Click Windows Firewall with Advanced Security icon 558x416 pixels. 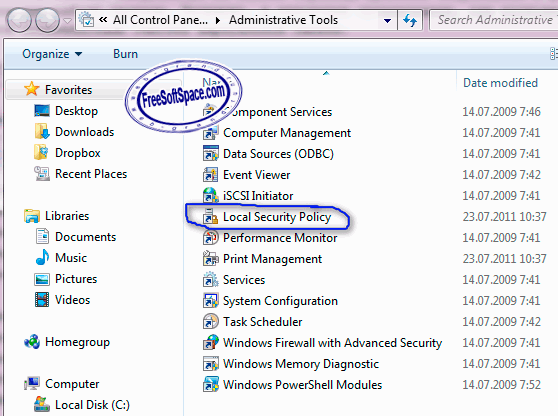click(x=211, y=343)
